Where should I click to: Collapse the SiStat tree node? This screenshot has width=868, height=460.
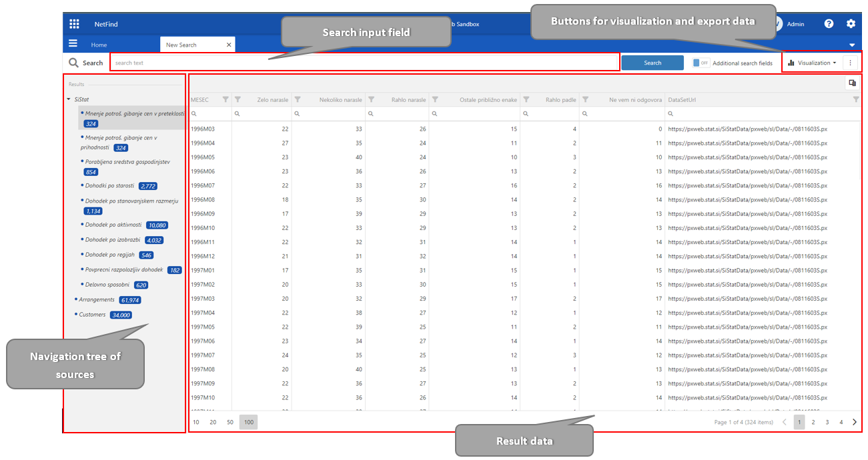click(69, 99)
